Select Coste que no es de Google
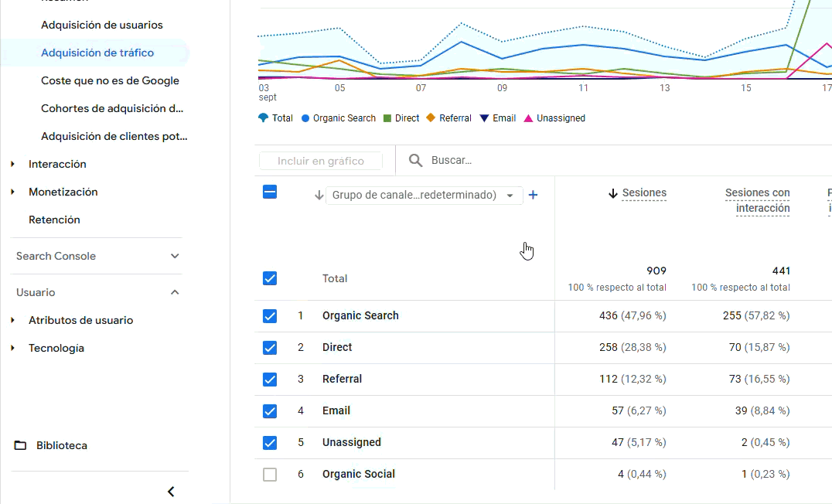 (x=110, y=80)
